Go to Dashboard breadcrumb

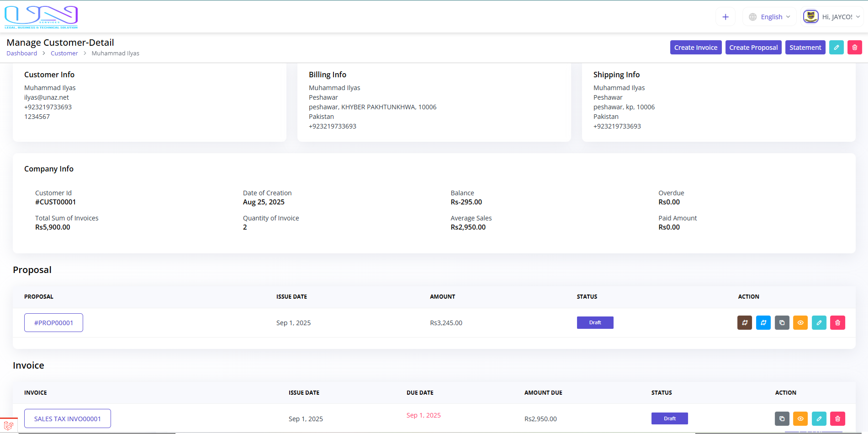coord(21,54)
